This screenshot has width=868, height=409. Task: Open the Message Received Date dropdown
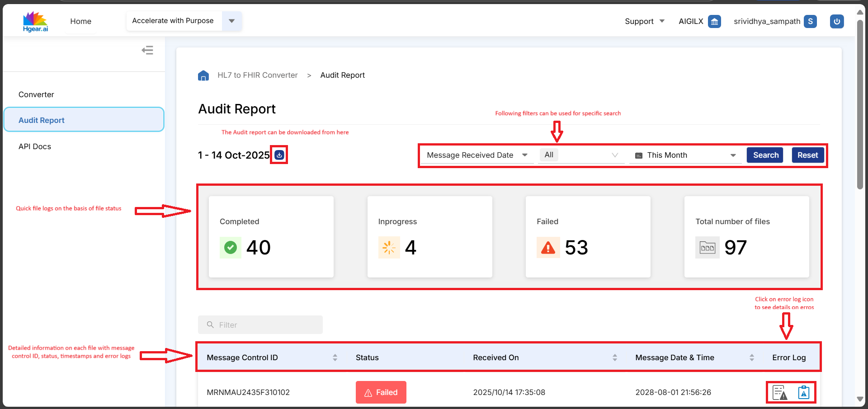click(477, 155)
